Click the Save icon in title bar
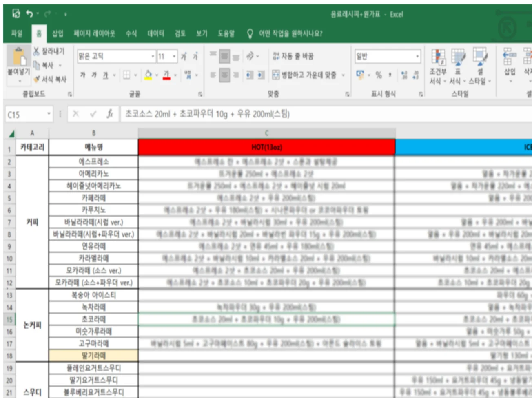 [16, 14]
